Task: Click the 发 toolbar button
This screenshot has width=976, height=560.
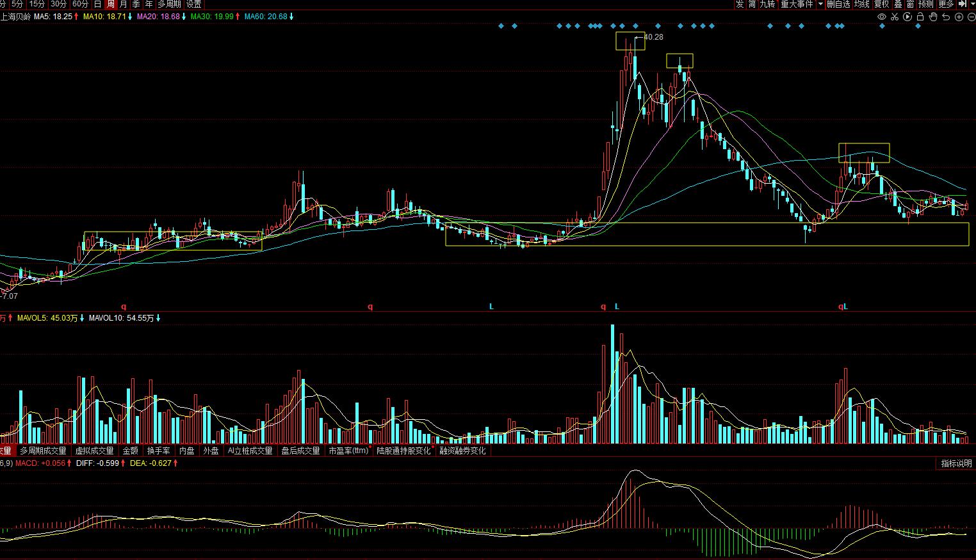Action: 740,4
